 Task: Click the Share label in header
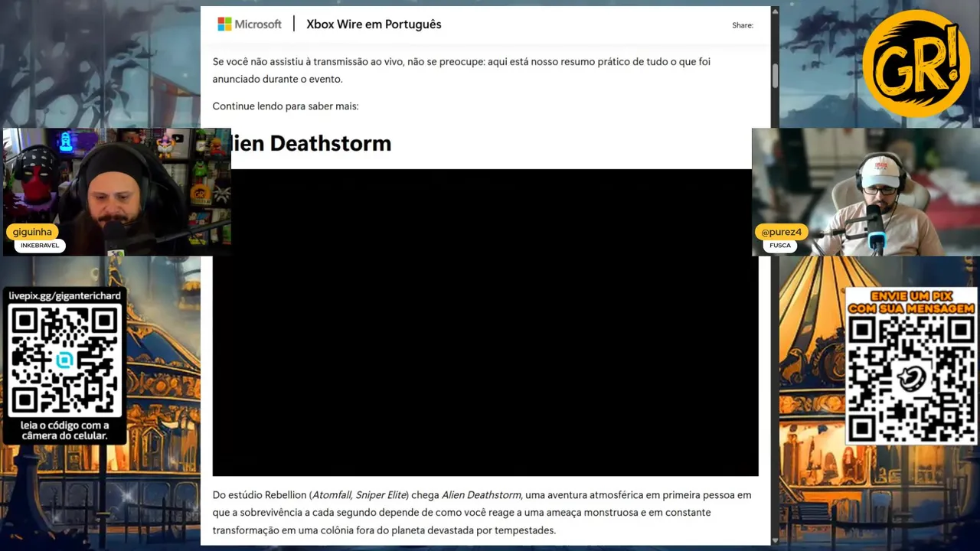click(743, 25)
